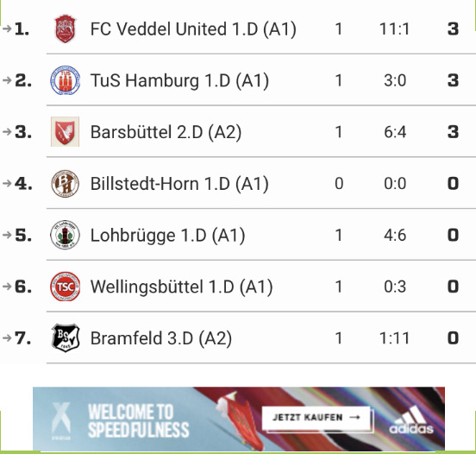The height and width of the screenshot is (454, 476).
Task: Click the JETZT KAUFEN button in ad
Action: tap(316, 418)
